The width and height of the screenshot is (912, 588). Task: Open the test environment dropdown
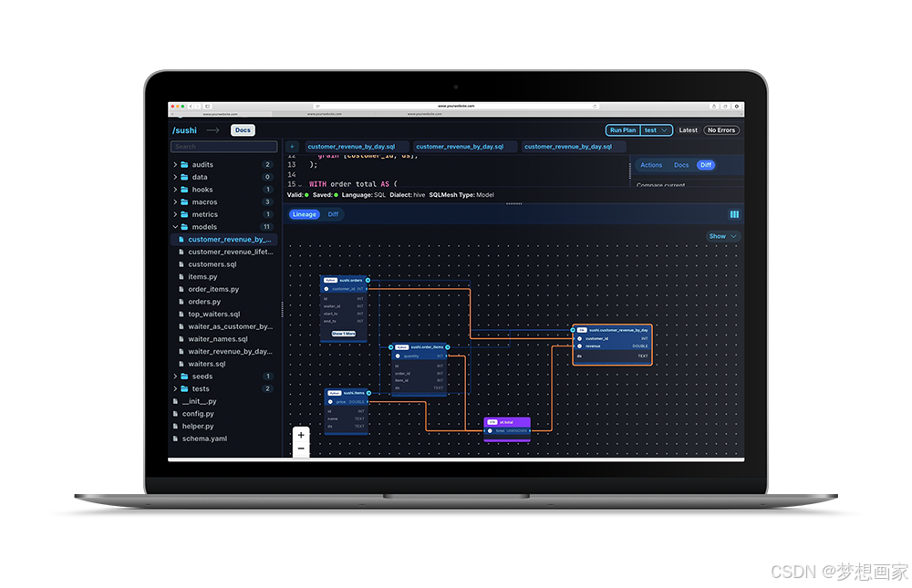pyautogui.click(x=656, y=130)
